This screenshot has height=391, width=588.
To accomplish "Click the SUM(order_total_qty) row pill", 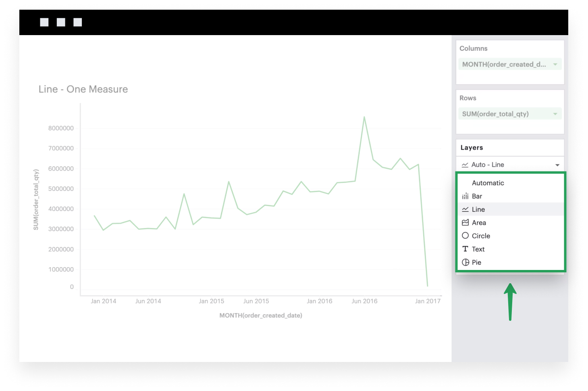I will pyautogui.click(x=495, y=114).
